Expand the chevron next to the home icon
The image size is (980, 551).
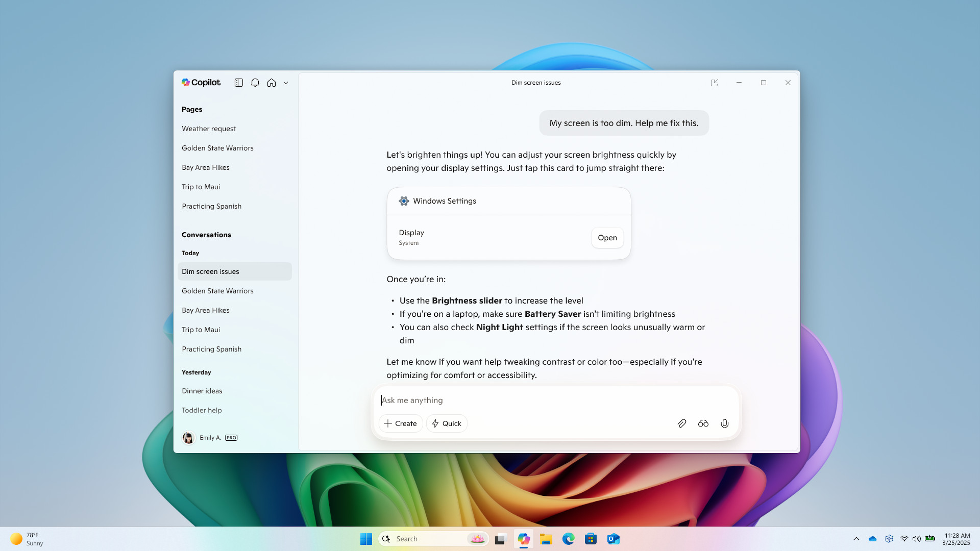(x=285, y=83)
